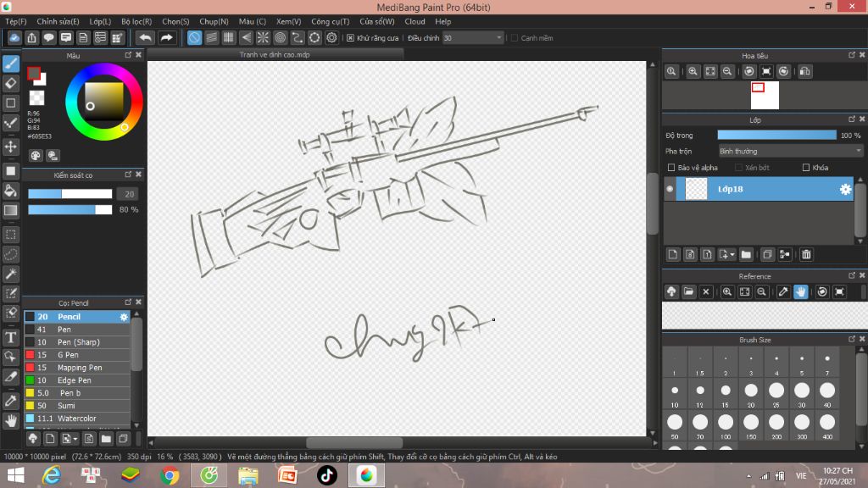The height and width of the screenshot is (488, 868).
Task: Switch to Tranh ve dinh cao.mdp tab
Action: click(275, 54)
